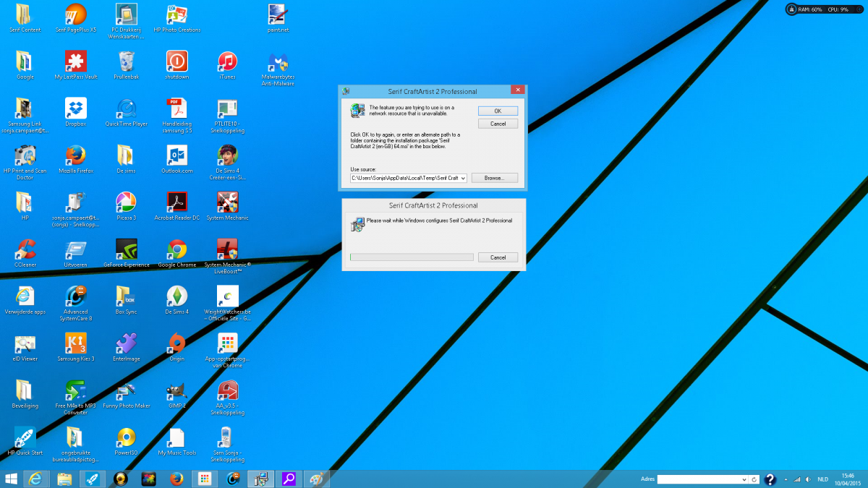
Task: Expand the Use source path dropdown
Action: 463,178
